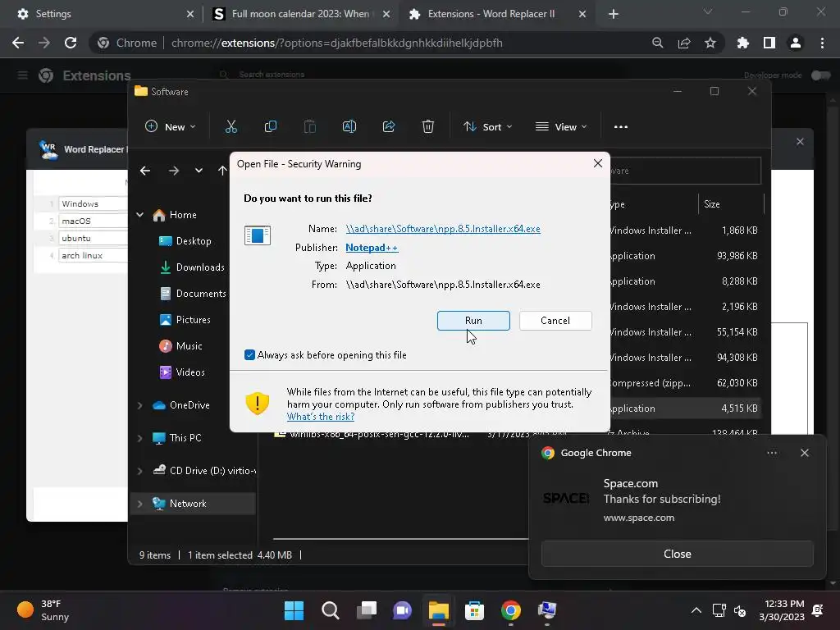Open taskbar Search
The height and width of the screenshot is (630, 840).
click(330, 610)
